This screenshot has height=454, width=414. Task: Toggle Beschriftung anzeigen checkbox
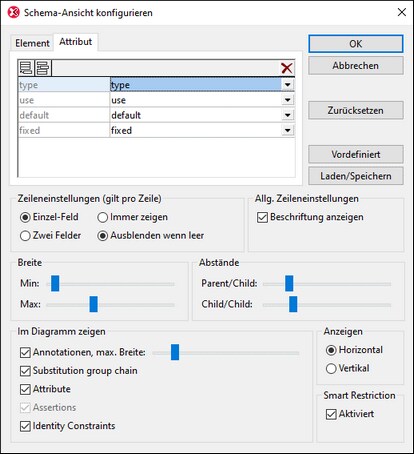[310, 217]
